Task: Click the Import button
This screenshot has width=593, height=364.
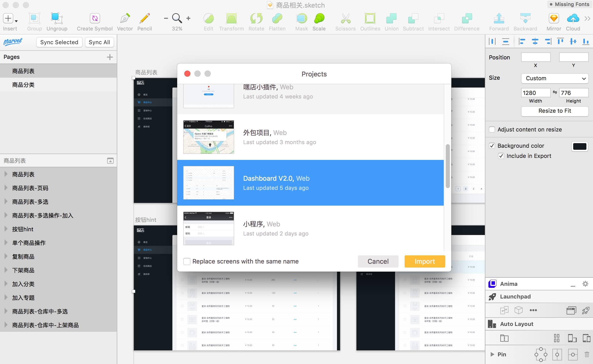Action: click(x=424, y=261)
